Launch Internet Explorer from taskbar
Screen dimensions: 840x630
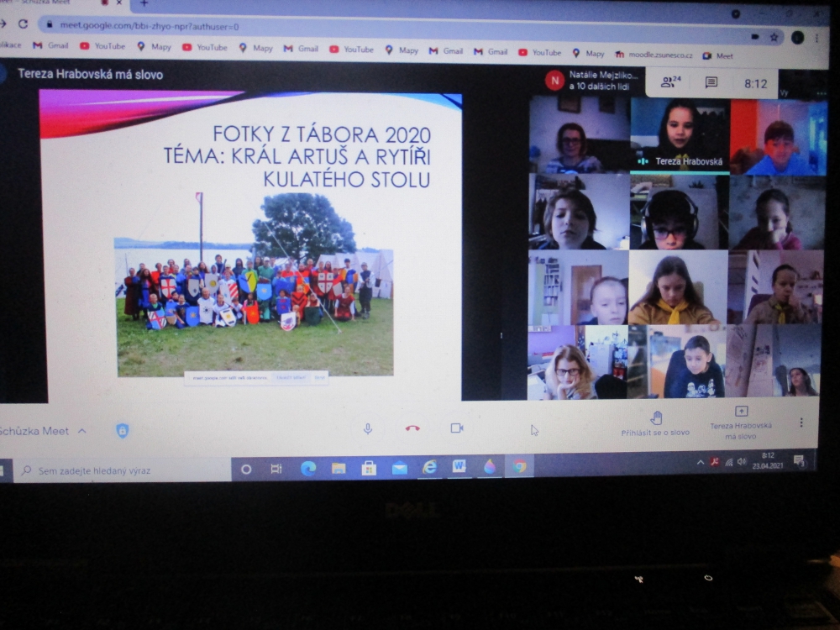click(x=429, y=468)
